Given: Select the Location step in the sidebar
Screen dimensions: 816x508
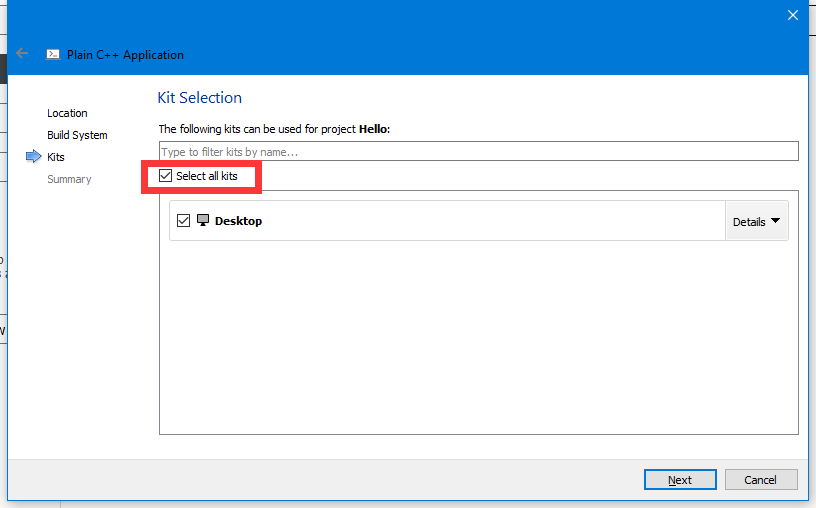Looking at the screenshot, I should 67,113.
